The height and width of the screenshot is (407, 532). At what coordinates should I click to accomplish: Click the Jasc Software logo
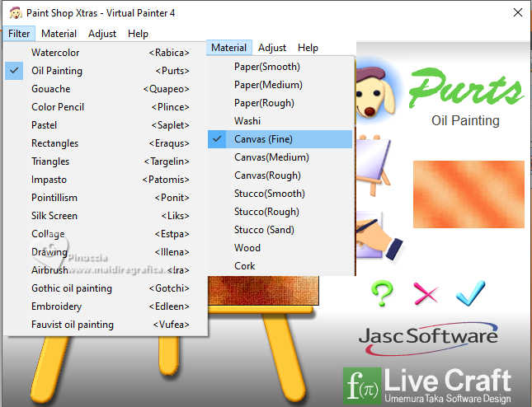pos(428,339)
